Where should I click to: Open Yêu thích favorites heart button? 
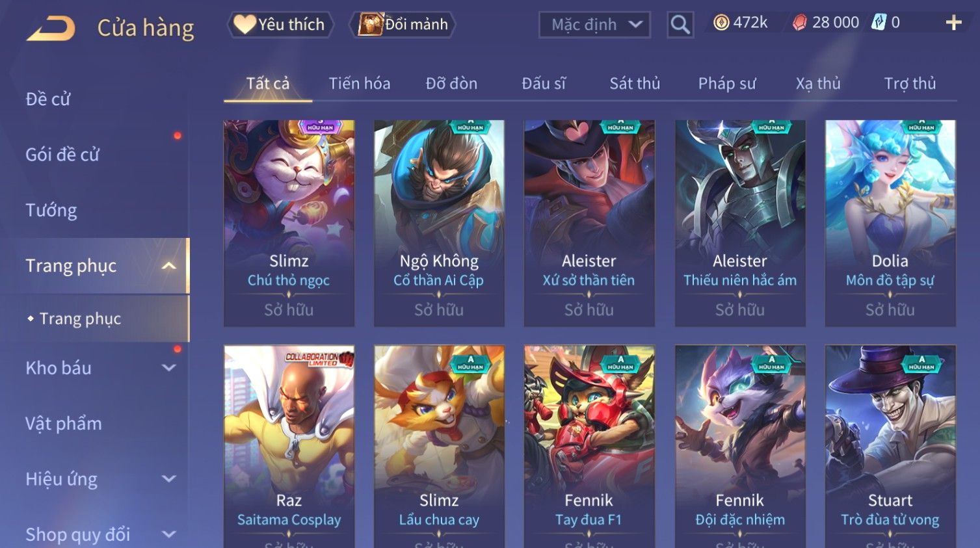click(x=280, y=25)
